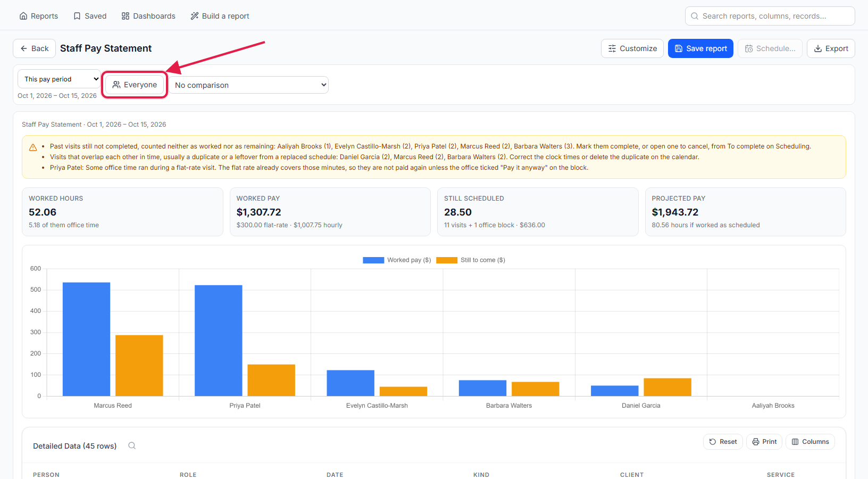Screen dimensions: 868x479
Task: Click Marcus Reed's blue worked pay bar
Action: tap(86, 339)
